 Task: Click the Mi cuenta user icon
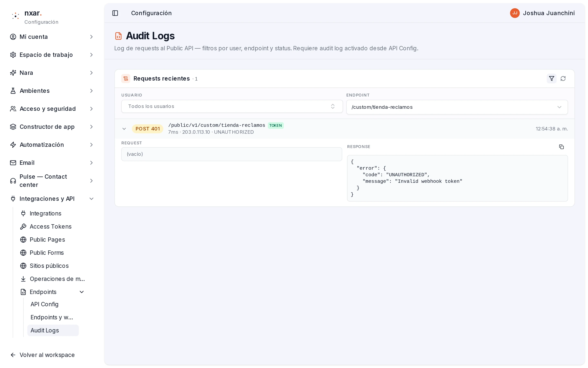13,37
